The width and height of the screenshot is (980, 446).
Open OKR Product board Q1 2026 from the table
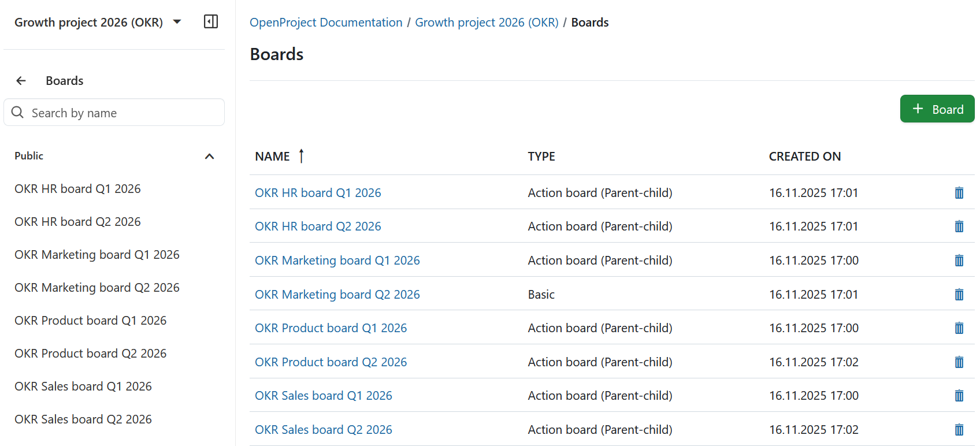(331, 328)
